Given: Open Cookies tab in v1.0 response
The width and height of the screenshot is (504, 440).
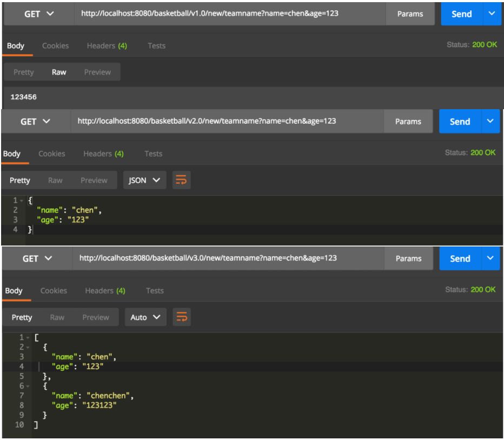Looking at the screenshot, I should coord(55,45).
